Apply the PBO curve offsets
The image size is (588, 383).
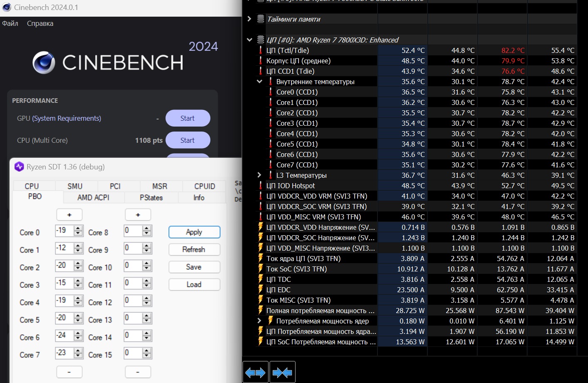(x=194, y=232)
